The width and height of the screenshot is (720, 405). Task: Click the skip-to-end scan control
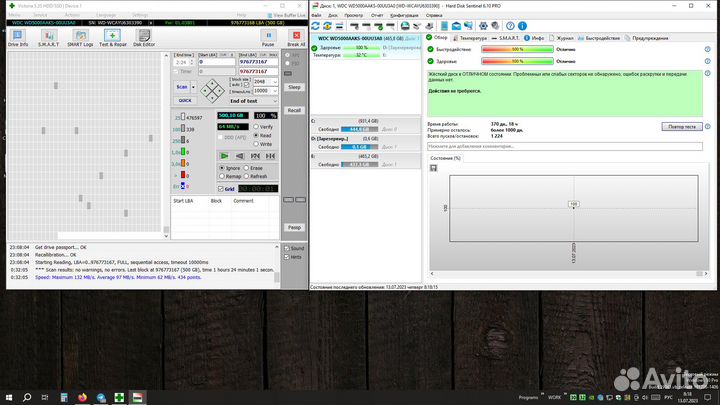[270, 156]
